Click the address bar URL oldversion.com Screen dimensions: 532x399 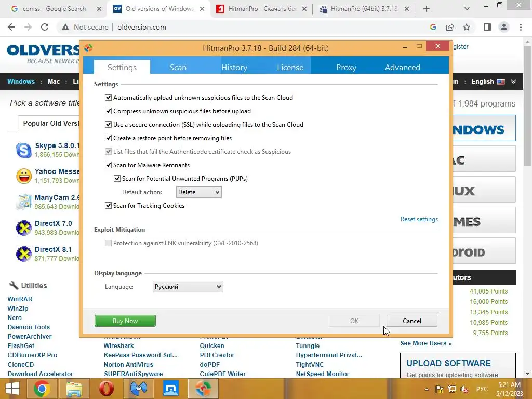pos(141,27)
